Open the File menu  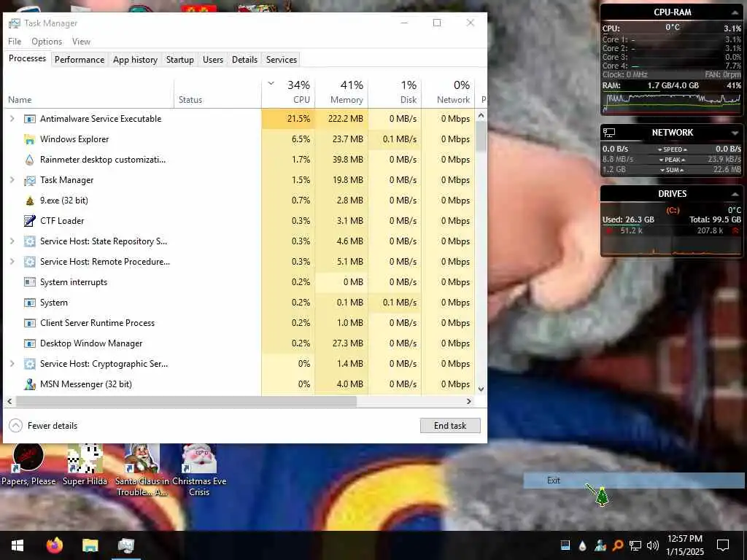[x=15, y=42]
